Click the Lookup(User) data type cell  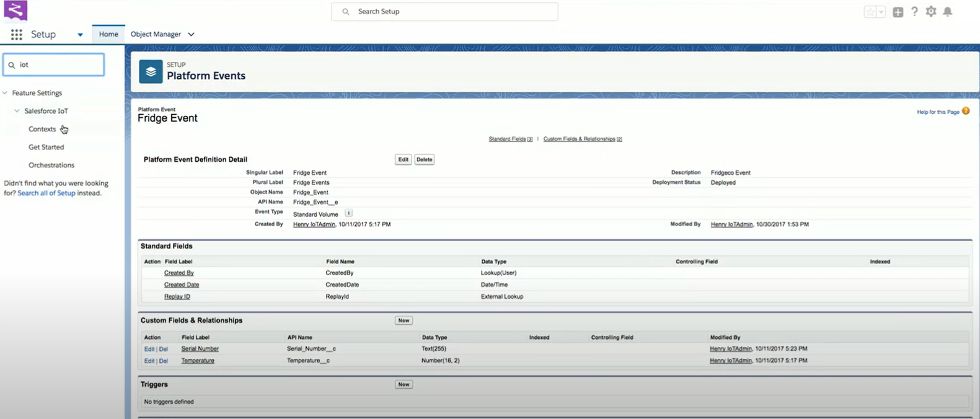click(x=498, y=273)
